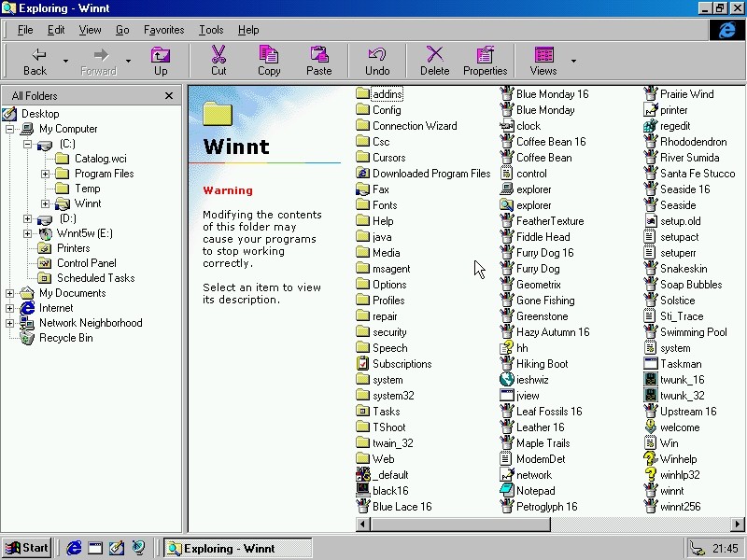Click the Start button
The height and width of the screenshot is (560, 747).
click(x=26, y=548)
